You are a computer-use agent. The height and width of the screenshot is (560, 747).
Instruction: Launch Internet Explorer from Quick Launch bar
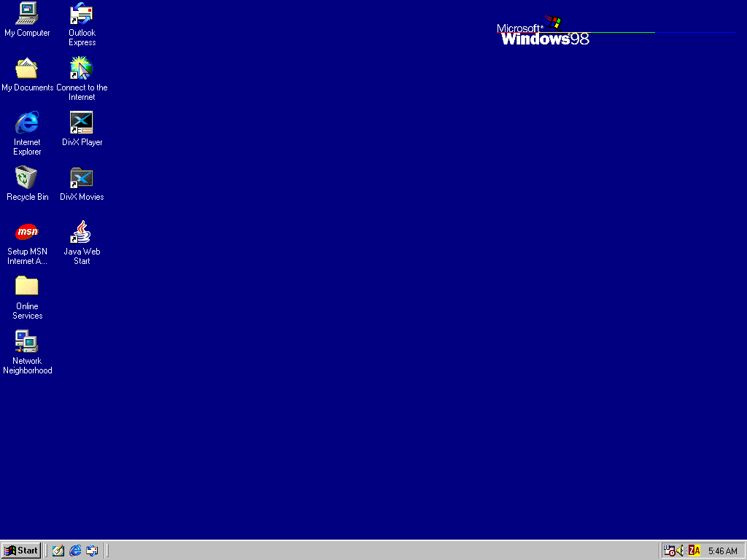[x=75, y=551]
